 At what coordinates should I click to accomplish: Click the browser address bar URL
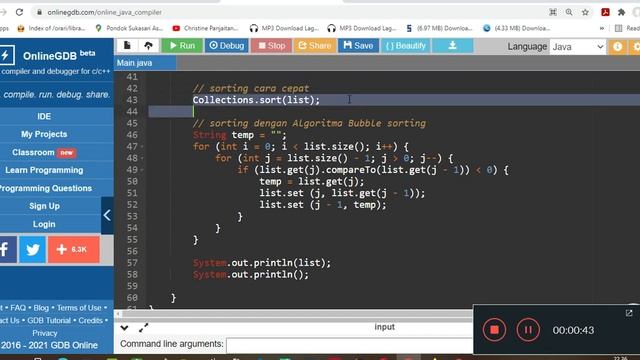point(104,12)
